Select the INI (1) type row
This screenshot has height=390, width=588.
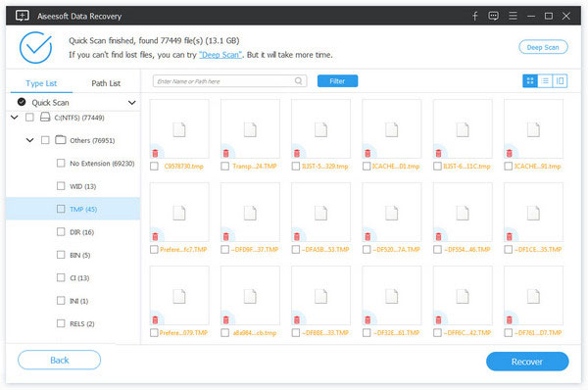click(x=73, y=301)
